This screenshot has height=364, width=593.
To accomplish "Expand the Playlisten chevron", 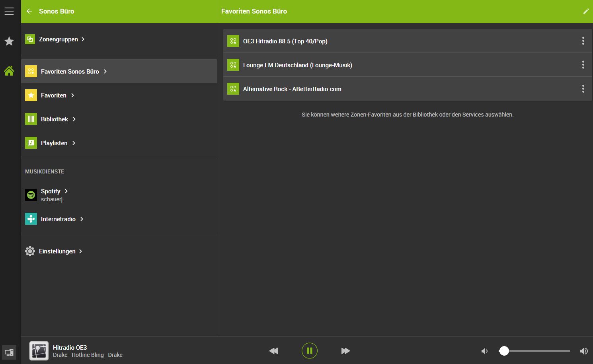I will tap(74, 143).
